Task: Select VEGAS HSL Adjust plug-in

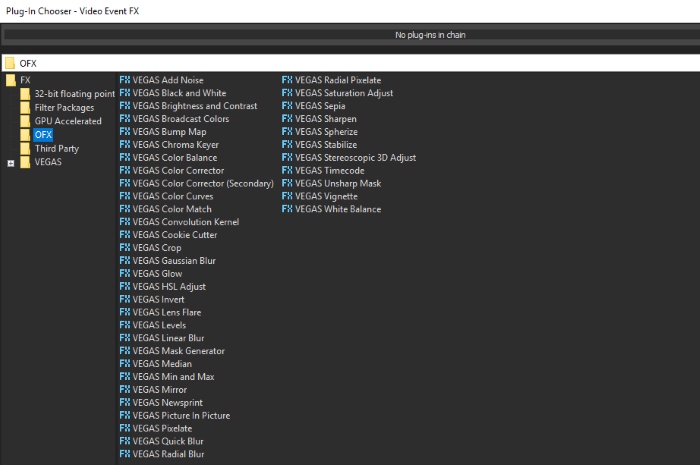Action: [162, 286]
